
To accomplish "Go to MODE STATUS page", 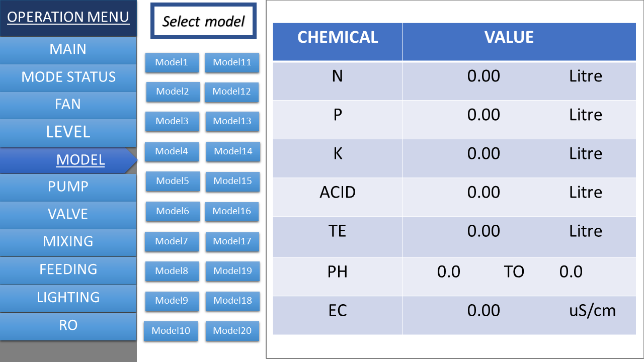I will (x=68, y=77).
